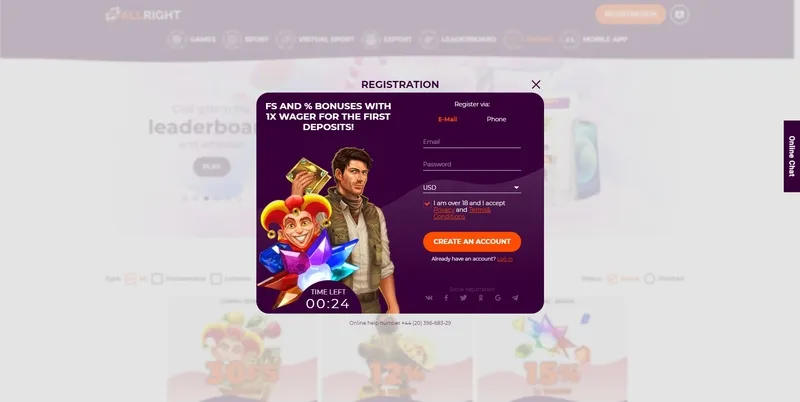Image resolution: width=800 pixels, height=402 pixels.
Task: Follow the Log in link
Action: click(x=505, y=259)
